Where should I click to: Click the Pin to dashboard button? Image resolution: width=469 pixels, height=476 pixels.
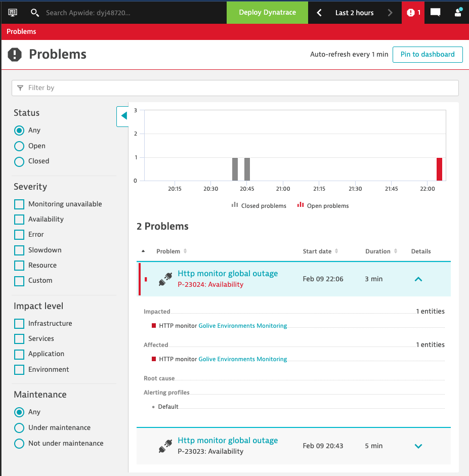(x=427, y=55)
